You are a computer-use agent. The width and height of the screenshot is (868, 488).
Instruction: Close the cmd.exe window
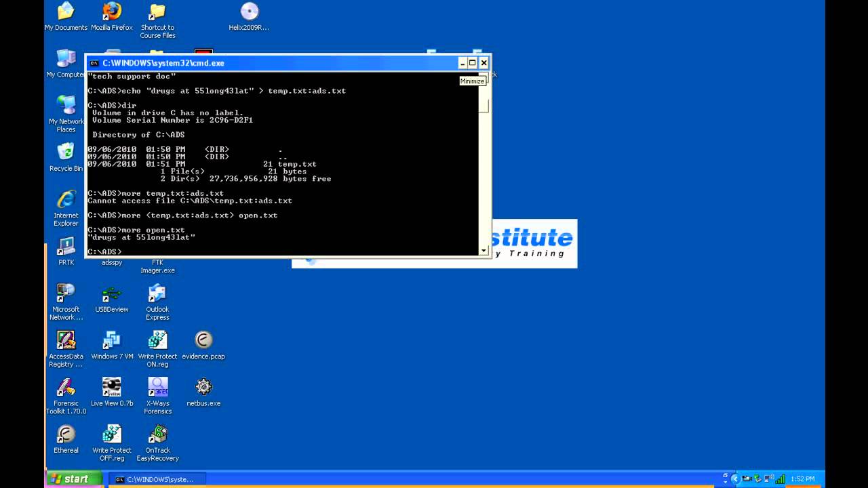(484, 63)
